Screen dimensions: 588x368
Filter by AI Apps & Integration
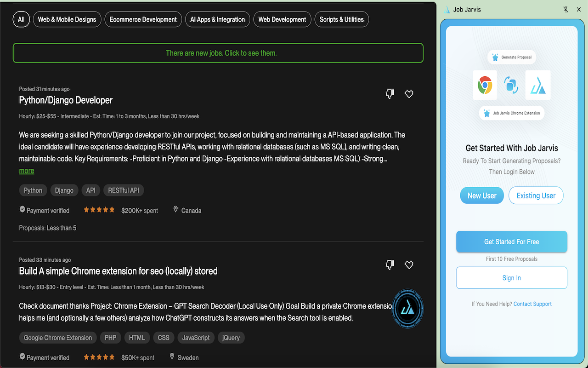pos(218,19)
